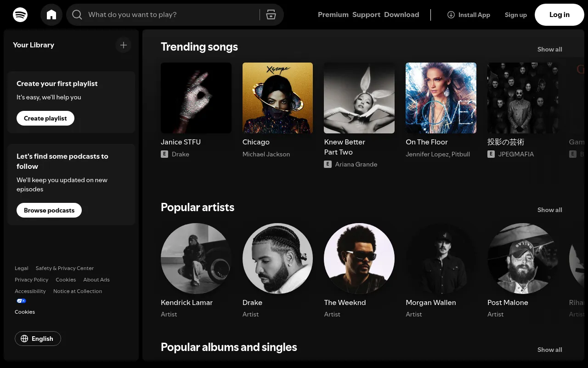Viewport: 588px width, 368px height.
Task: Click the On The Floor song title
Action: (x=427, y=142)
